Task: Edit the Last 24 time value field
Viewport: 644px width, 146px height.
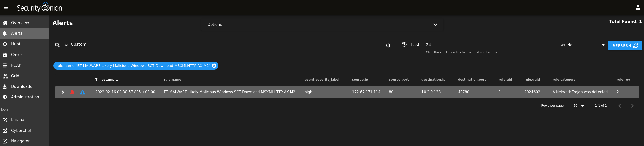Action: (x=492, y=45)
